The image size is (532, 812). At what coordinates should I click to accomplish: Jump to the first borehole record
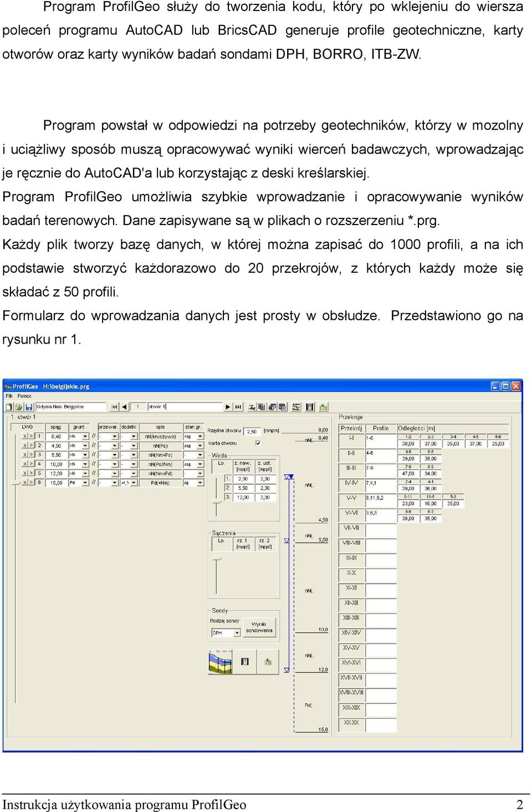[x=114, y=407]
